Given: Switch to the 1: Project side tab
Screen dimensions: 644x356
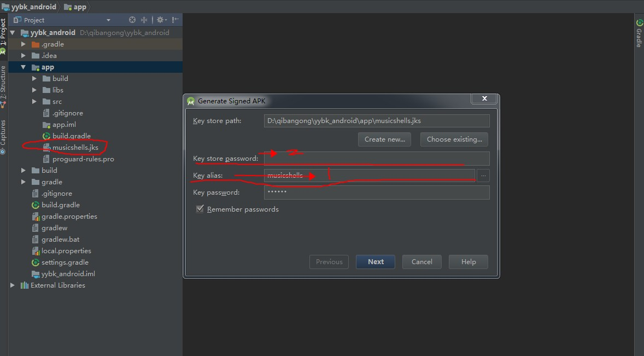Looking at the screenshot, I should pos(3,36).
